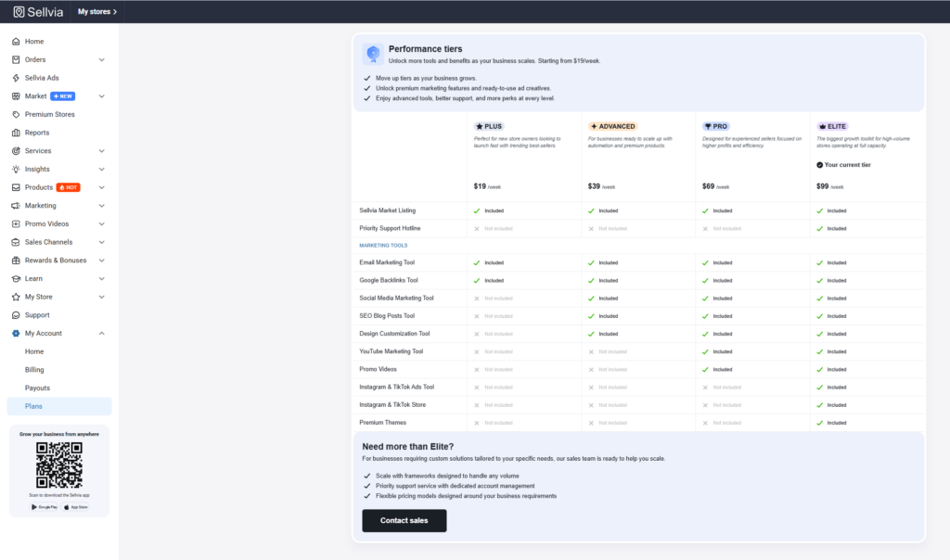This screenshot has width=950, height=560.
Task: Click the Need more than Elite? heading
Action: point(408,447)
